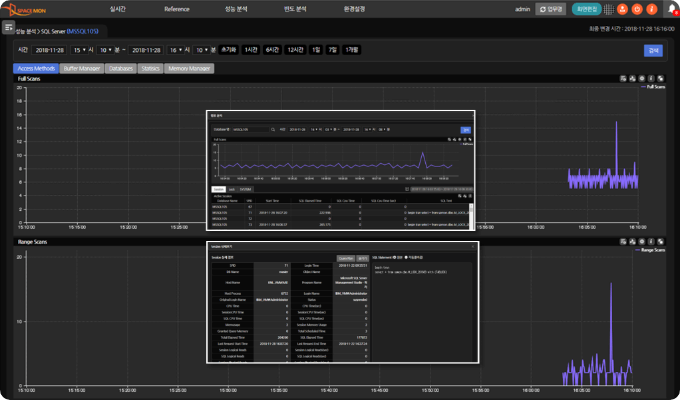Click first toolbar icon of Range Scans chart
Screen dimensions: 680x400
click(x=623, y=242)
